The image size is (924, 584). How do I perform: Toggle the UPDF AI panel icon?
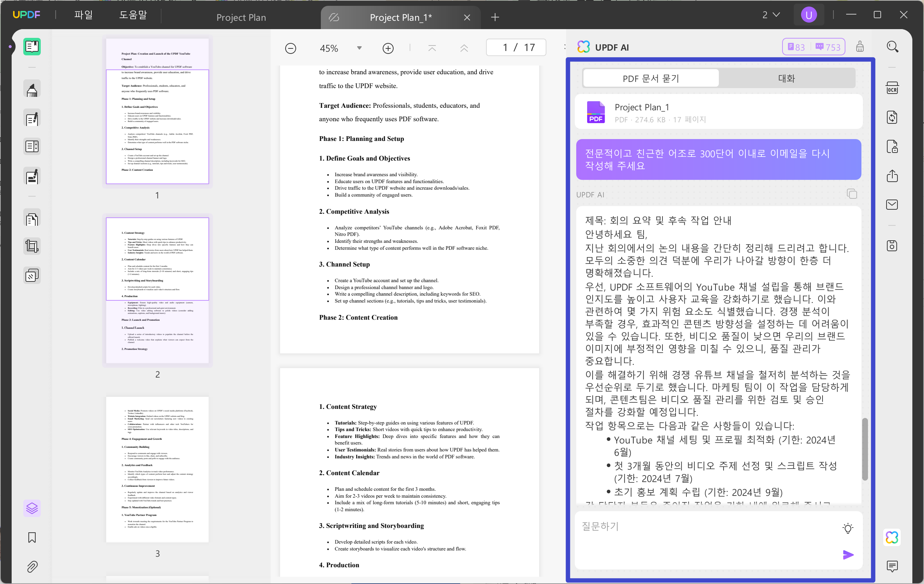point(892,537)
